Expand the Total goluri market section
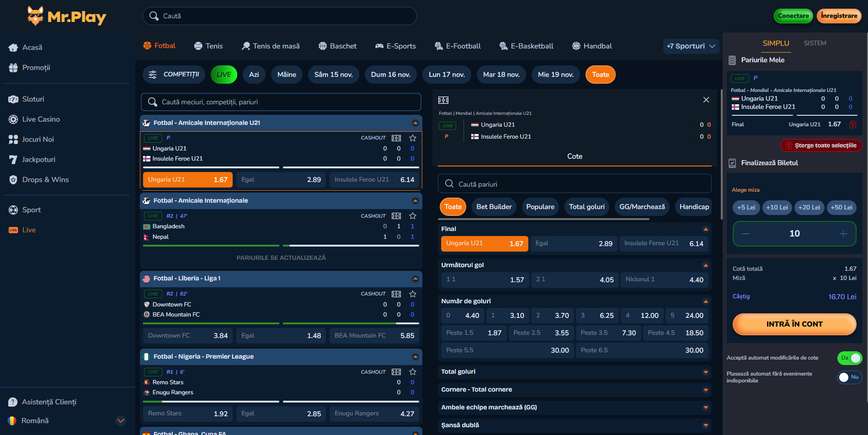This screenshot has height=435, width=868. tap(705, 372)
